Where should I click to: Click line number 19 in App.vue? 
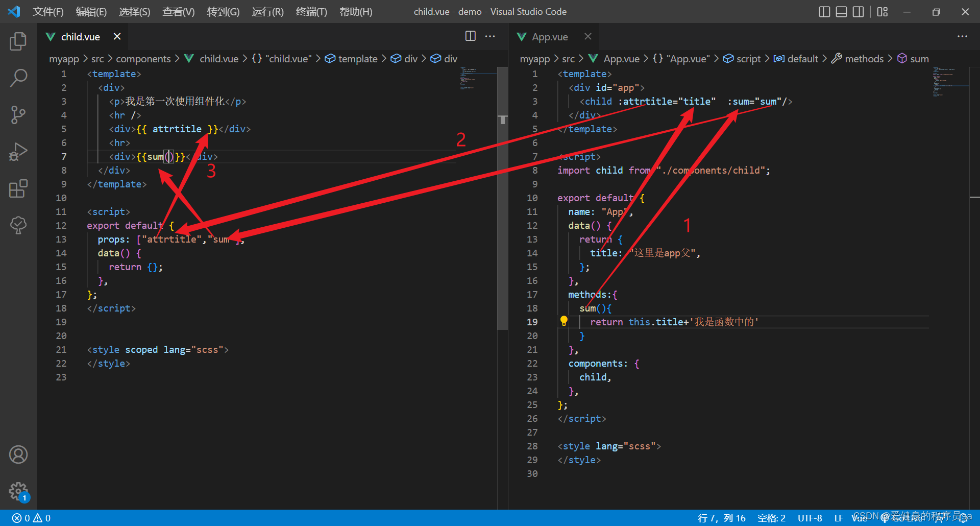tap(532, 322)
